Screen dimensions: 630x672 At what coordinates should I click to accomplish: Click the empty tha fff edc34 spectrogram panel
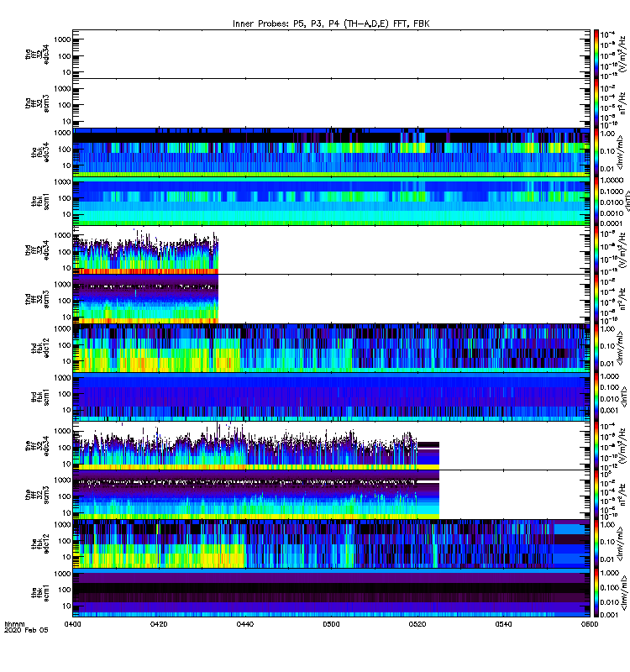click(331, 54)
